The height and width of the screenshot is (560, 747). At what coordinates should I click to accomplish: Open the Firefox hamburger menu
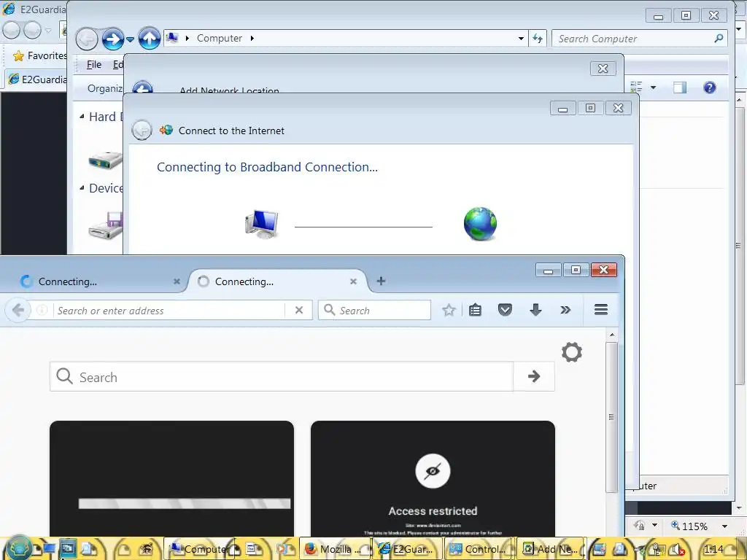(x=601, y=309)
